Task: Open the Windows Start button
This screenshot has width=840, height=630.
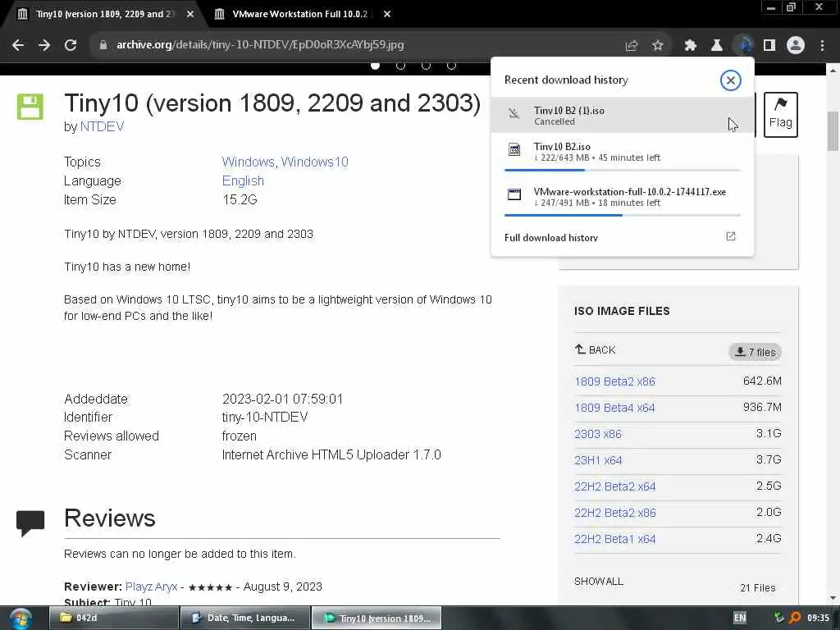Action: tap(21, 619)
